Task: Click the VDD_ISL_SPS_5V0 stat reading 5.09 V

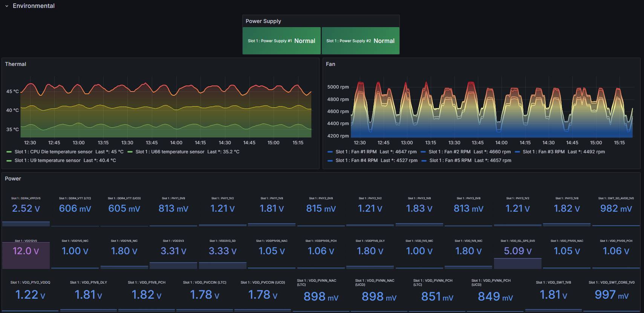Action: pyautogui.click(x=518, y=251)
